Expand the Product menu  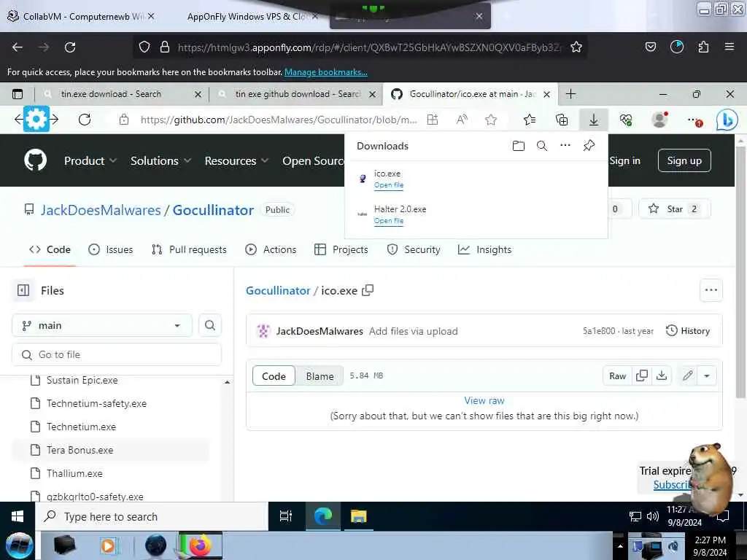90,161
